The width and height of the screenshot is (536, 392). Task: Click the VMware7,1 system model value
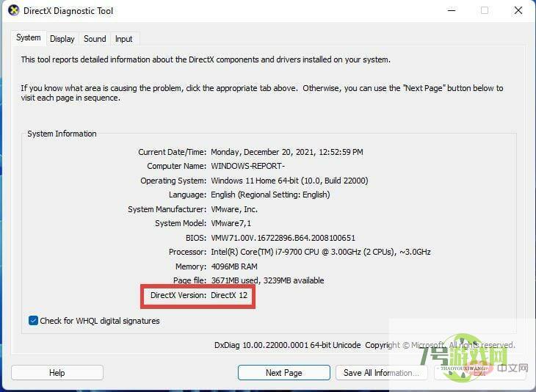231,223
